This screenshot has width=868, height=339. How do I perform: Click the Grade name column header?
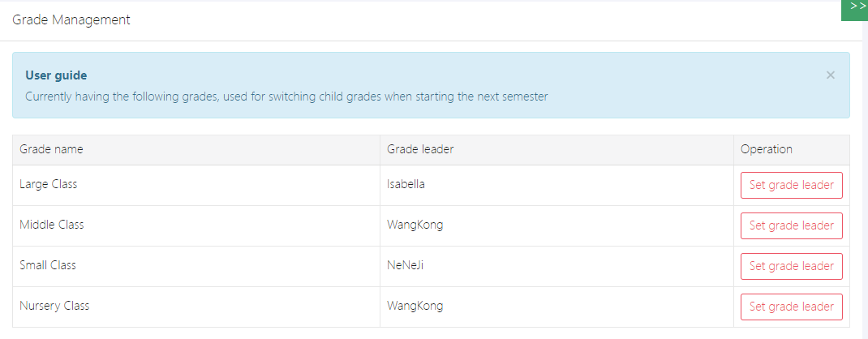coord(51,149)
